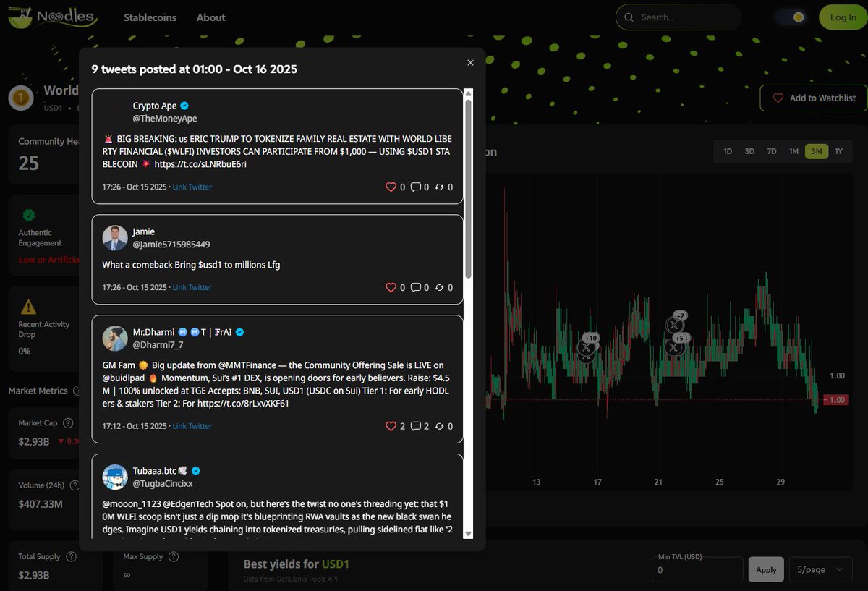Open the Stablecoins menu
This screenshot has width=868, height=591.
[150, 17]
